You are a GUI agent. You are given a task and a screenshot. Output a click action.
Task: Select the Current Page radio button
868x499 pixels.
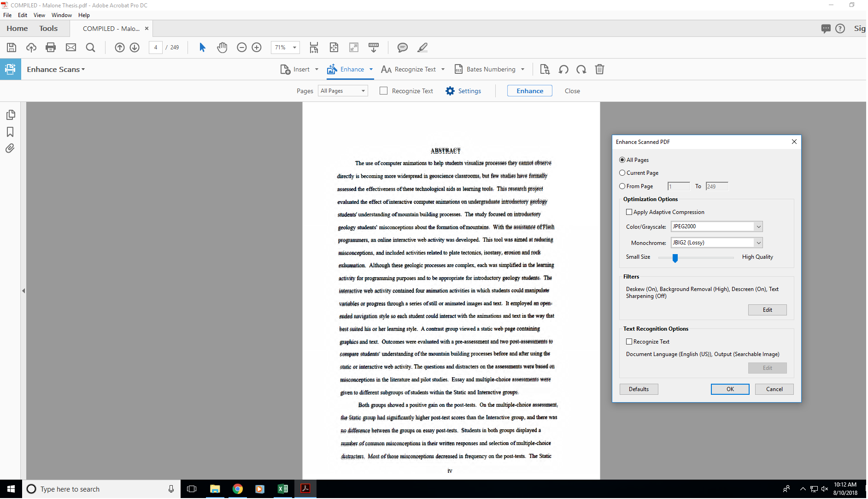pyautogui.click(x=622, y=173)
